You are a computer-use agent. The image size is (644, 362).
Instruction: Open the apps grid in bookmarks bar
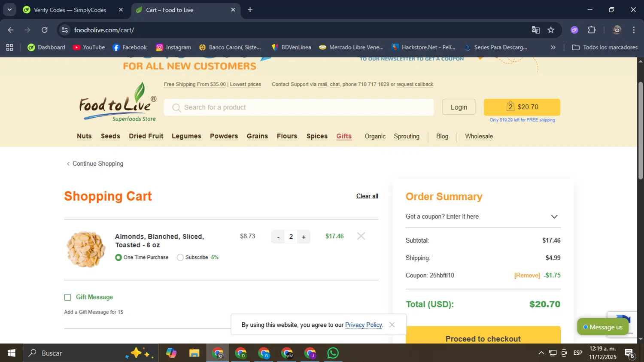(9, 47)
